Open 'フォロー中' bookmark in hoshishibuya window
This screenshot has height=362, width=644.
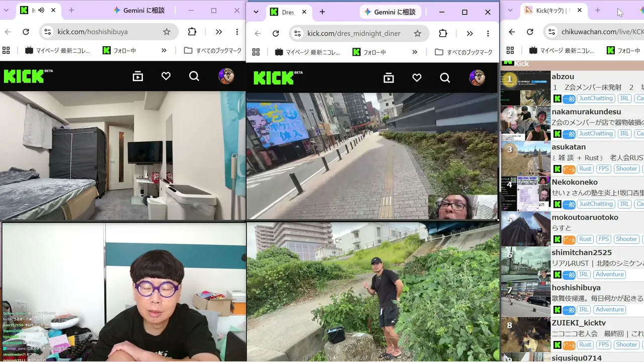pos(119,50)
